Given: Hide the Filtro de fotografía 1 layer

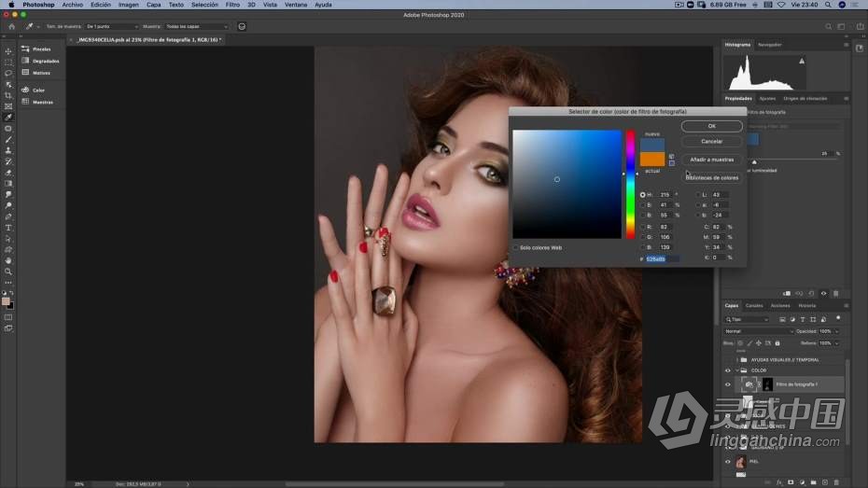Looking at the screenshot, I should click(728, 383).
